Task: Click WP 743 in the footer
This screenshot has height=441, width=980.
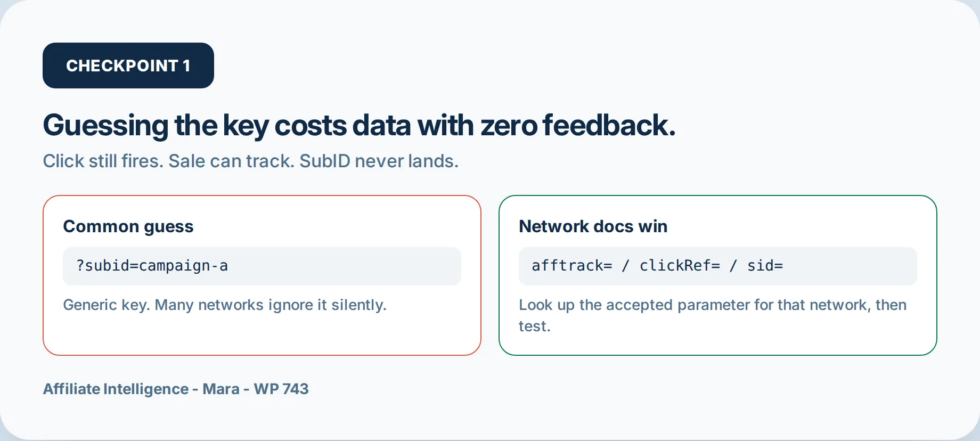Action: point(281,389)
